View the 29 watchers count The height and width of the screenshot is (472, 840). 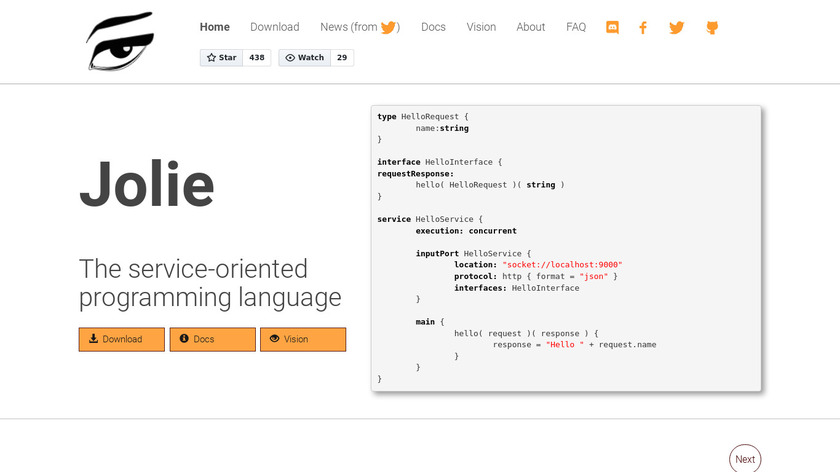pos(341,58)
